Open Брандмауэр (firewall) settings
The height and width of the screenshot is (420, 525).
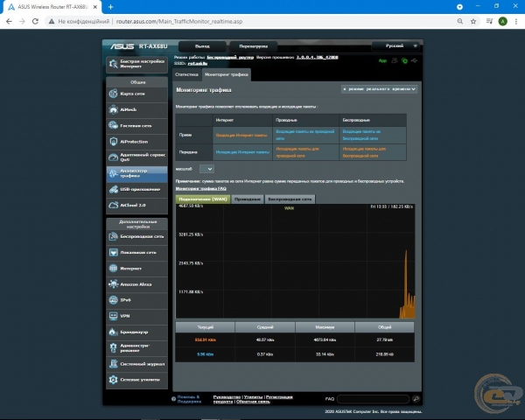[137, 332]
